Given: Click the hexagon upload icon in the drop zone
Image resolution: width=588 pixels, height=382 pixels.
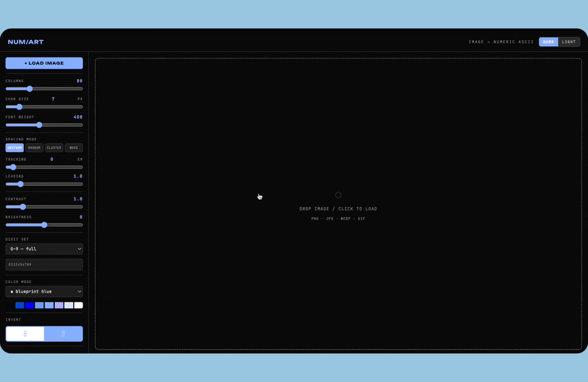Looking at the screenshot, I should point(338,195).
